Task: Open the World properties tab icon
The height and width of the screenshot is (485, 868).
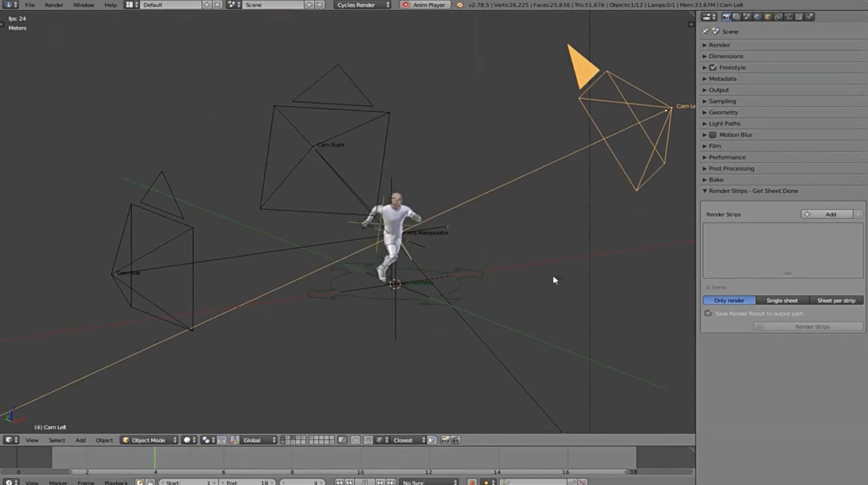Action: [x=757, y=17]
